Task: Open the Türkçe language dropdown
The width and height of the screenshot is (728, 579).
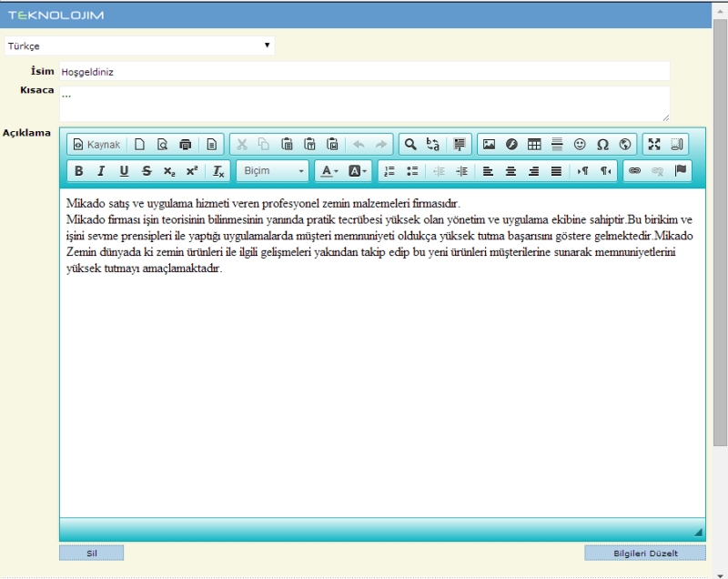Action: 139,46
